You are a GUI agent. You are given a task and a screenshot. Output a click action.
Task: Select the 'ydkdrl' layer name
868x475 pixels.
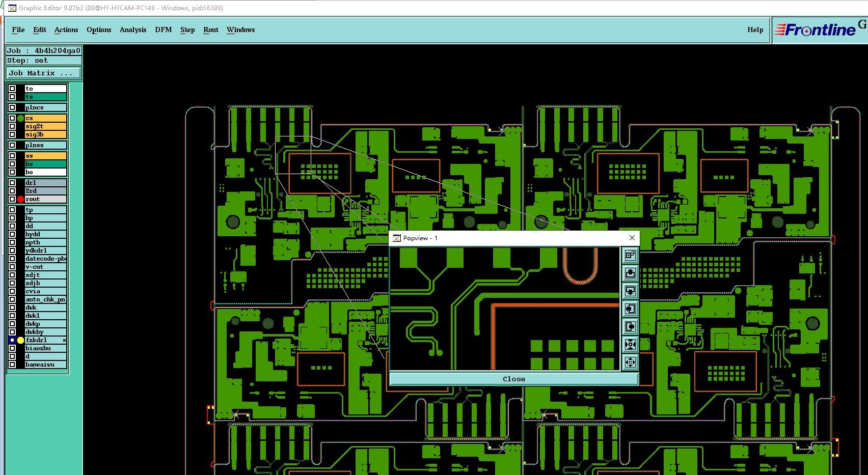[46, 250]
